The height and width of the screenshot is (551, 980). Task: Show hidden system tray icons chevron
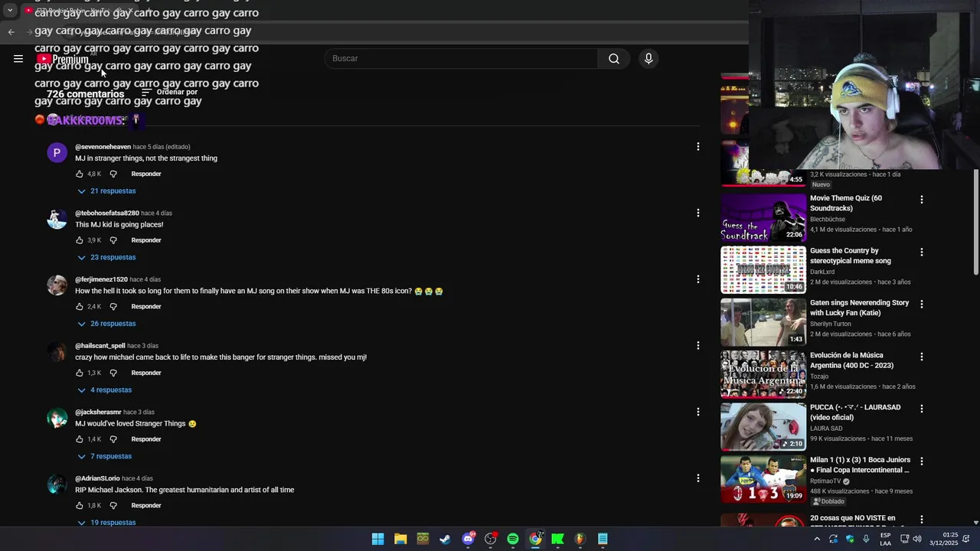816,539
